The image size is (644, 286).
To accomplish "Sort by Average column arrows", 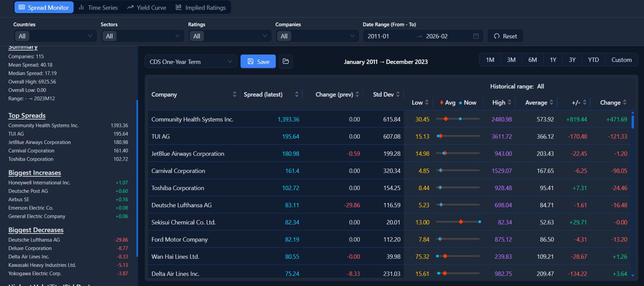I will click(551, 102).
